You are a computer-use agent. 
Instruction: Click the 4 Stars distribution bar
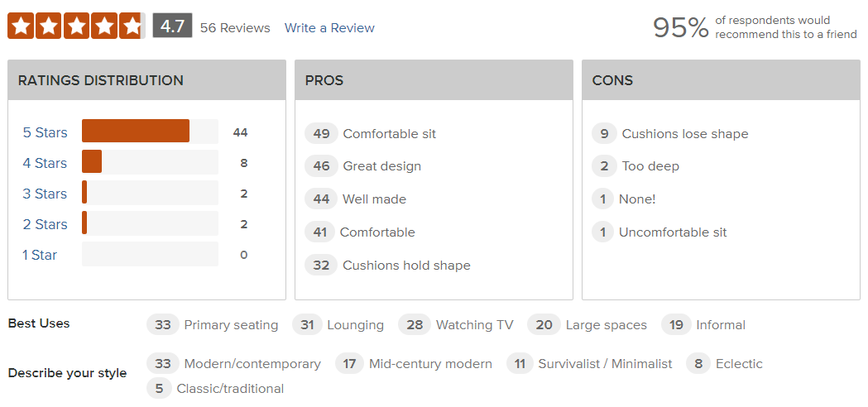click(92, 162)
